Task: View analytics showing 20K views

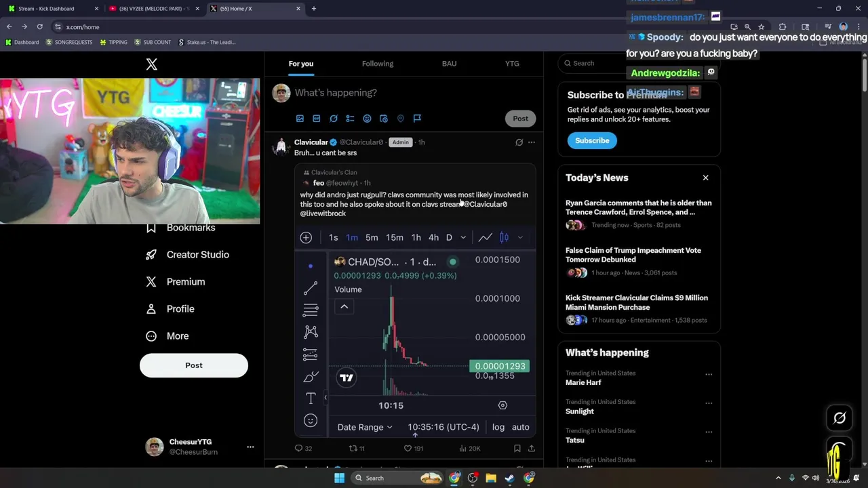Action: [469, 448]
